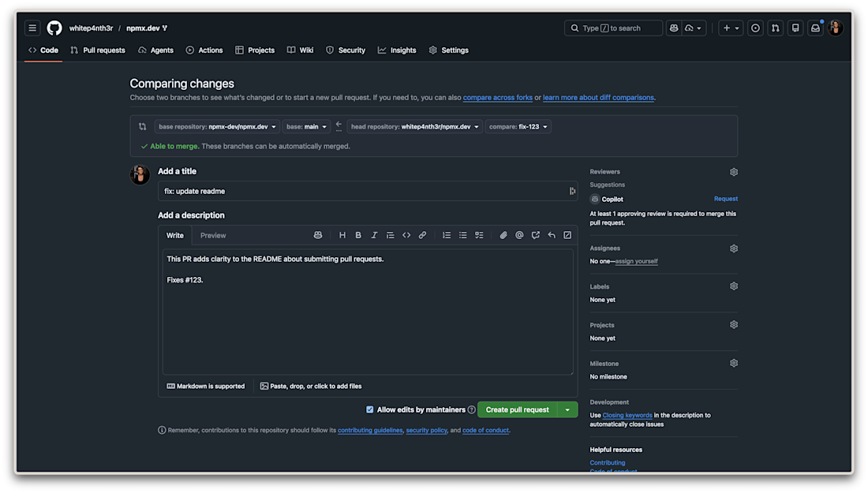Insert a link
868x493 pixels.
tap(422, 235)
